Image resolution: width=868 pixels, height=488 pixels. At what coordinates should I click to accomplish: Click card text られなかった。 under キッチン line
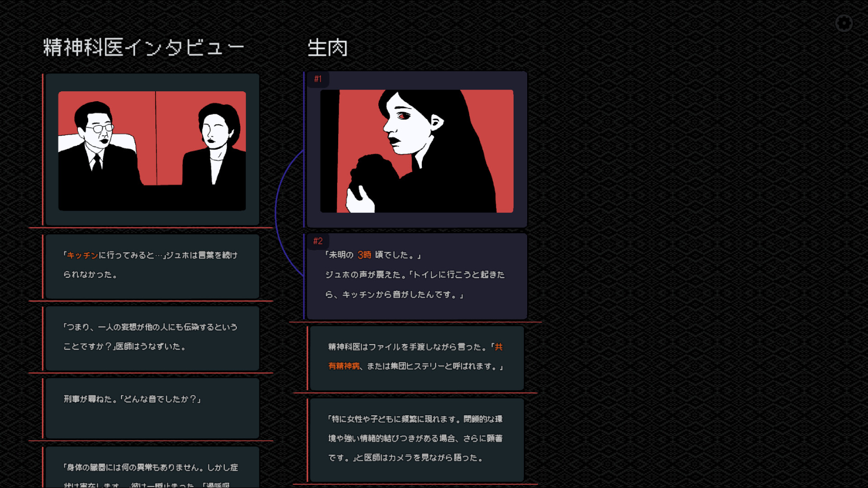tap(90, 275)
